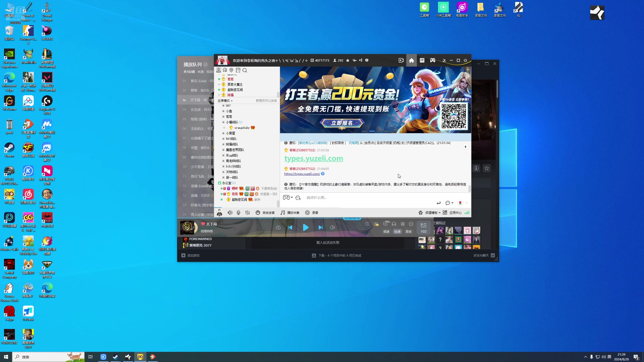The width and height of the screenshot is (644, 362).
Task: Click 播放伴奏 music button
Action: 290,213
